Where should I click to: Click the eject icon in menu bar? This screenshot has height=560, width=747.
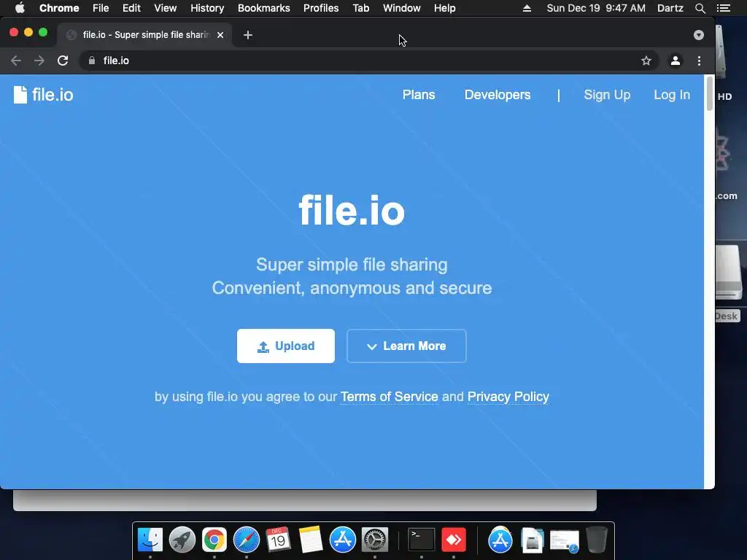point(527,8)
